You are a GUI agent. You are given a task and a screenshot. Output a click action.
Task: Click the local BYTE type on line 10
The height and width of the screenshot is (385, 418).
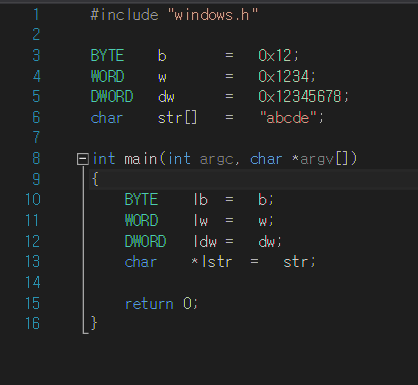(x=141, y=200)
